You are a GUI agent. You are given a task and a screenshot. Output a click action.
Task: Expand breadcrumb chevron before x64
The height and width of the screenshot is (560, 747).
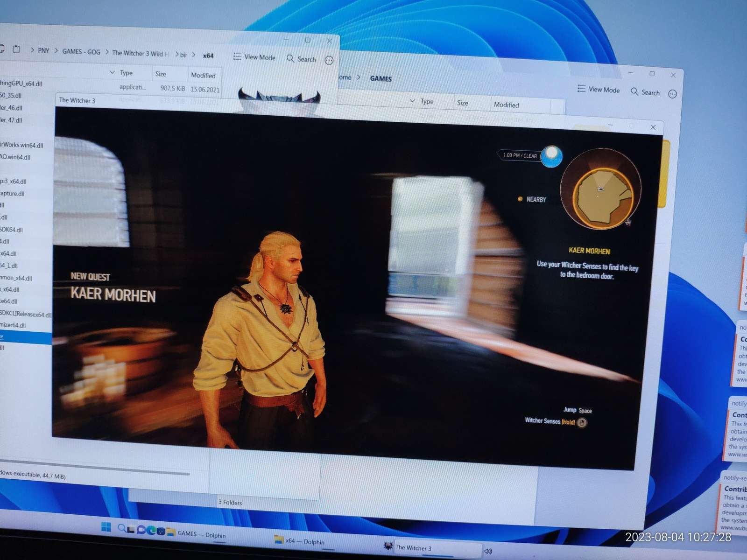[194, 55]
